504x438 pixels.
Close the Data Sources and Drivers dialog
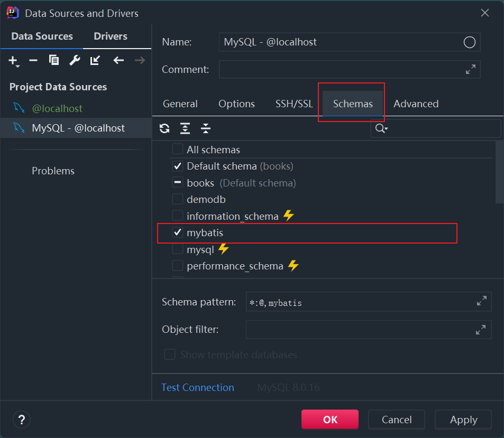pos(485,13)
